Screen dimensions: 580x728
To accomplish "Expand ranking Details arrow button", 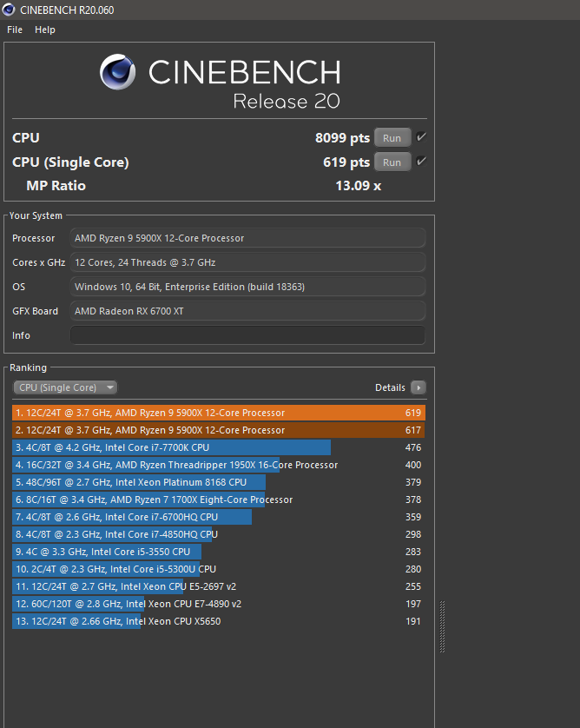I will (418, 387).
